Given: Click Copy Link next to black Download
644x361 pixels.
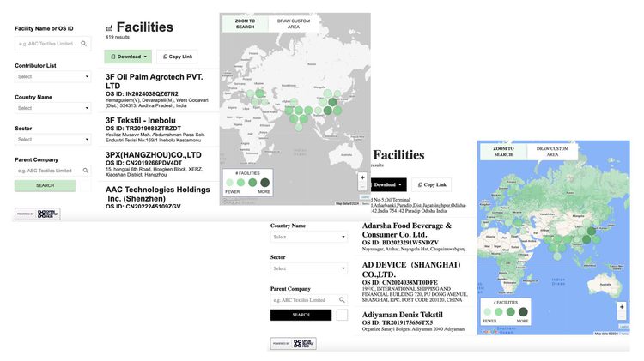Looking at the screenshot, I should (x=432, y=184).
